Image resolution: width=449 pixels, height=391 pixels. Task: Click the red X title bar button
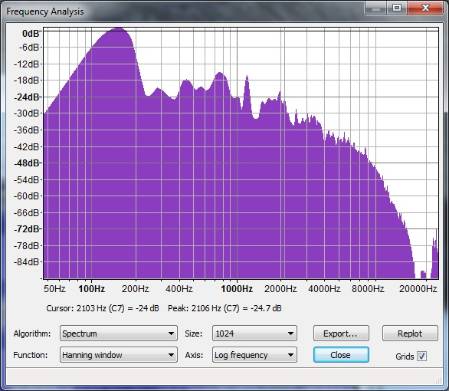click(425, 8)
